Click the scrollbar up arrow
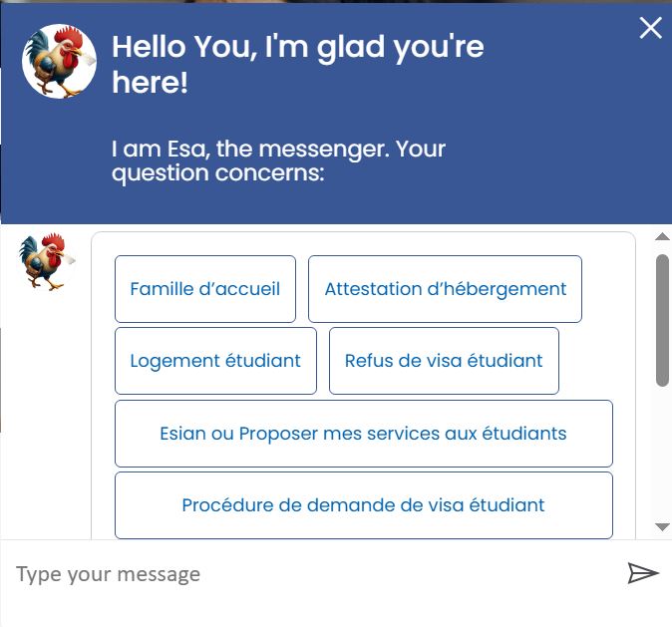The width and height of the screenshot is (672, 627). (x=662, y=236)
